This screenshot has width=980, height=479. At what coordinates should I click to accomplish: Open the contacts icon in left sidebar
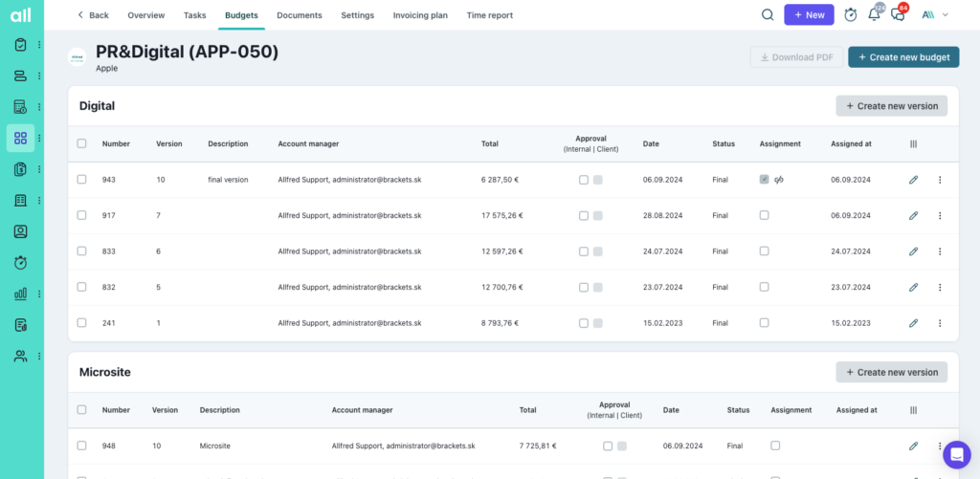point(21,231)
